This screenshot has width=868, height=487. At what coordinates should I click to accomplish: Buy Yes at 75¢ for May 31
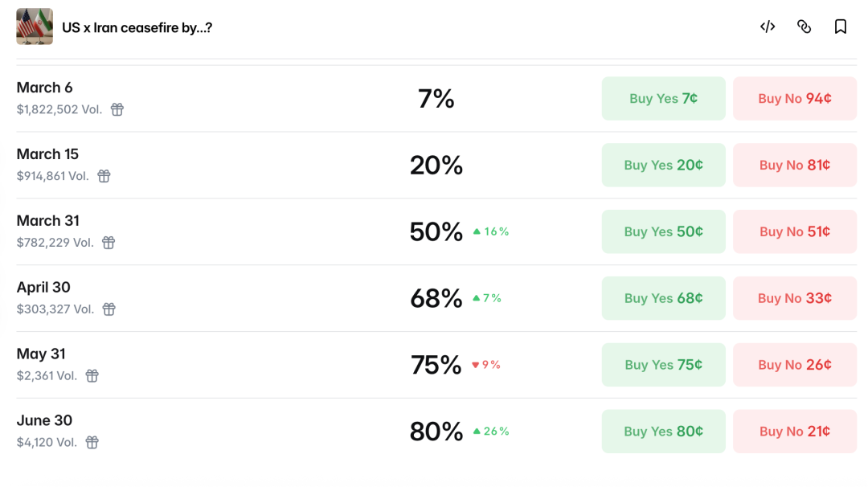(663, 365)
